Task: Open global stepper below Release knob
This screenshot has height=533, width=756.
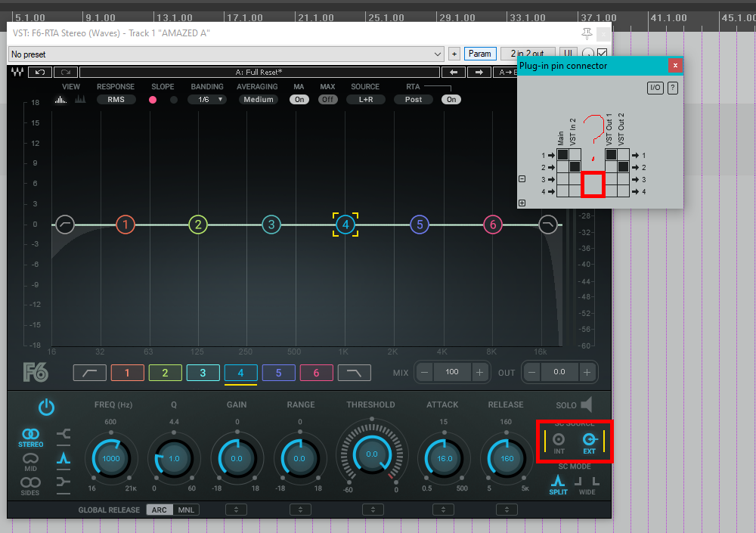Action: pos(507,510)
